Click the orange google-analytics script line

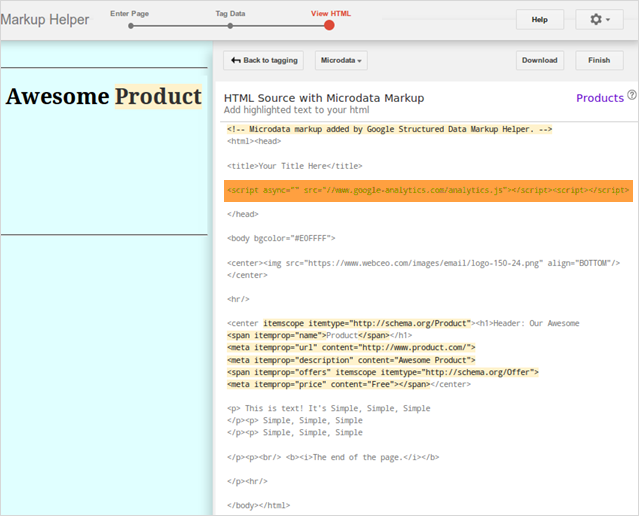click(428, 190)
